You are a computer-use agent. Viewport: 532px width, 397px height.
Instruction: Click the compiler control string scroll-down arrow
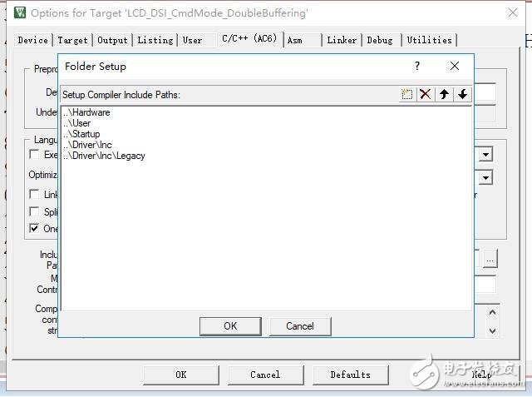coord(493,330)
